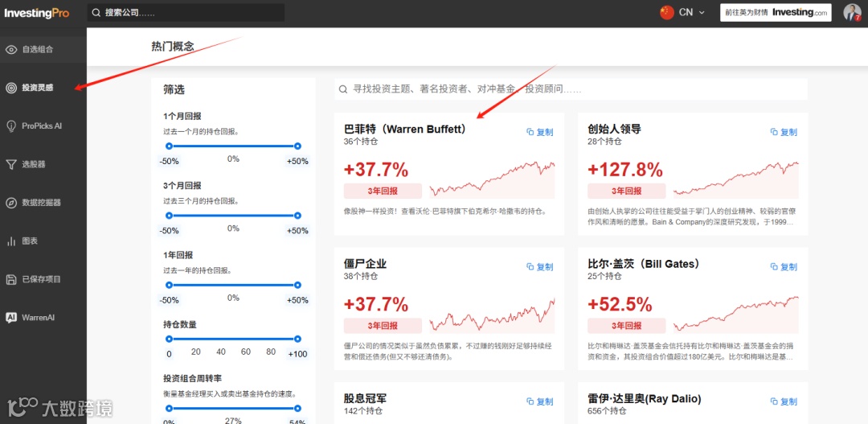Viewport: 868px width, 424px height.
Task: Click the 前往英为财情 Investing.com button
Action: pos(776,12)
